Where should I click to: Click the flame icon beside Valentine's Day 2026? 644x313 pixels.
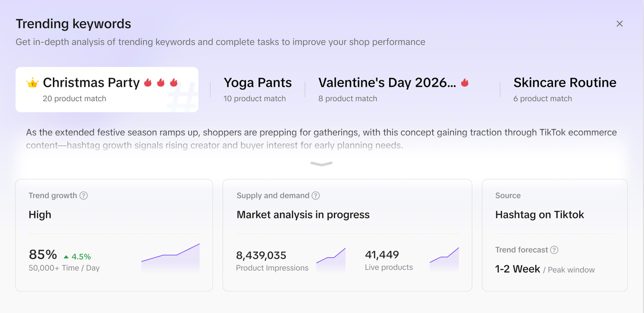pyautogui.click(x=465, y=82)
